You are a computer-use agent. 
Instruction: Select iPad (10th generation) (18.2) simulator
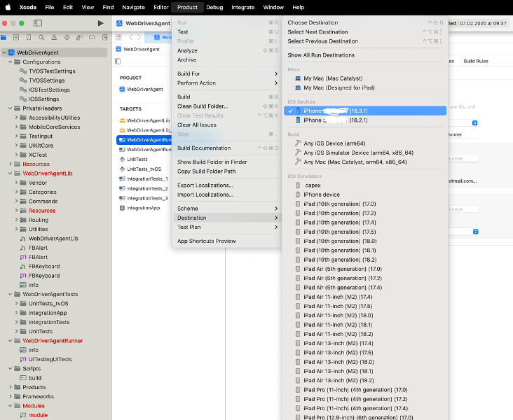[365, 260]
